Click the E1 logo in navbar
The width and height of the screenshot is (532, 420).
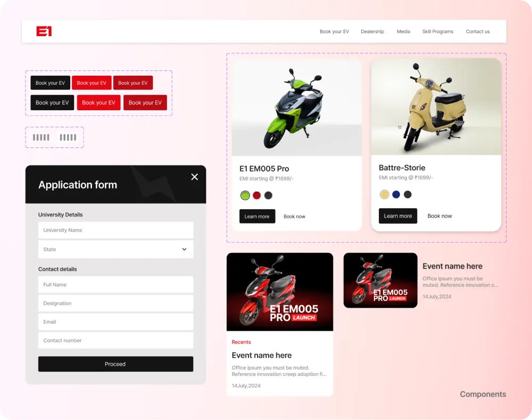(x=44, y=31)
